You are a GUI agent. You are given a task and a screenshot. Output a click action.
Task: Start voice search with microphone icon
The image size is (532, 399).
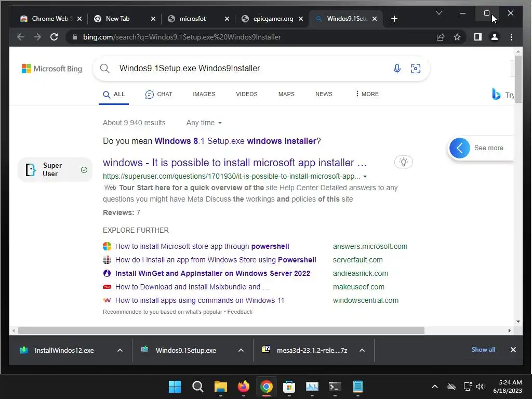pos(396,69)
